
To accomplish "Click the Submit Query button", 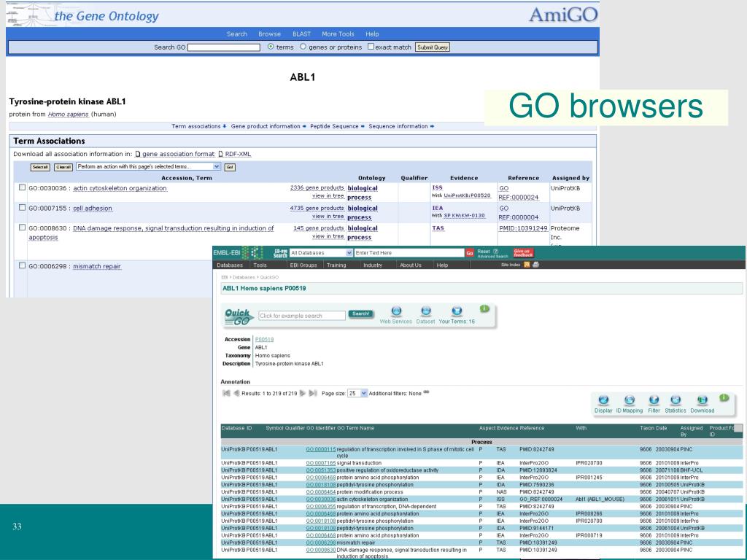I will point(433,47).
